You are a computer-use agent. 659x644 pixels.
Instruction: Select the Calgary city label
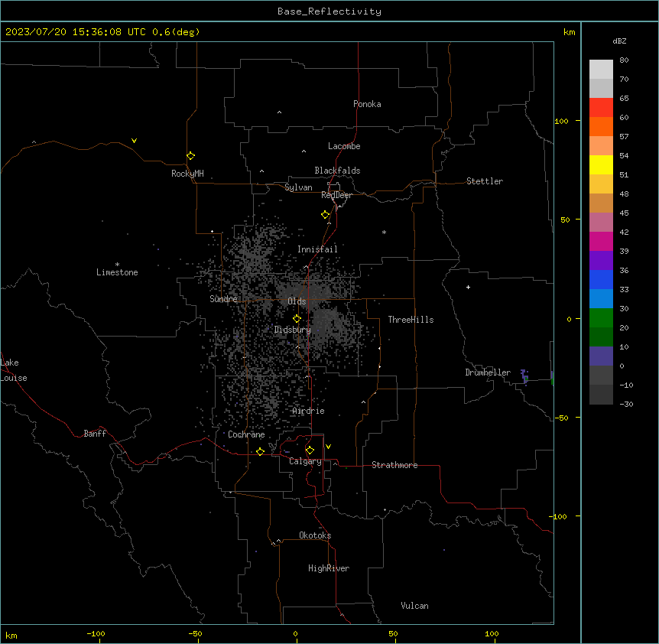click(305, 461)
